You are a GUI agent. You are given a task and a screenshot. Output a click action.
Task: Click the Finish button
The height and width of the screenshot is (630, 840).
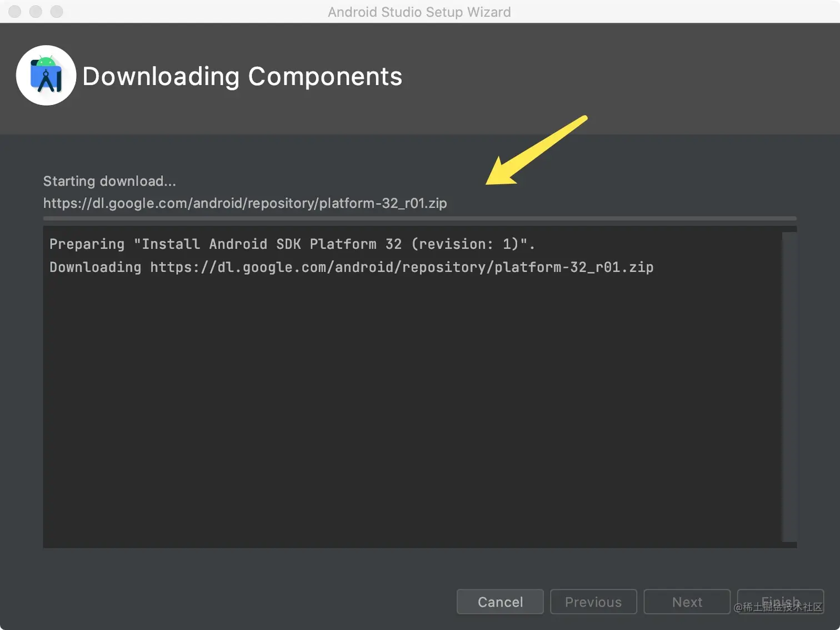781,602
